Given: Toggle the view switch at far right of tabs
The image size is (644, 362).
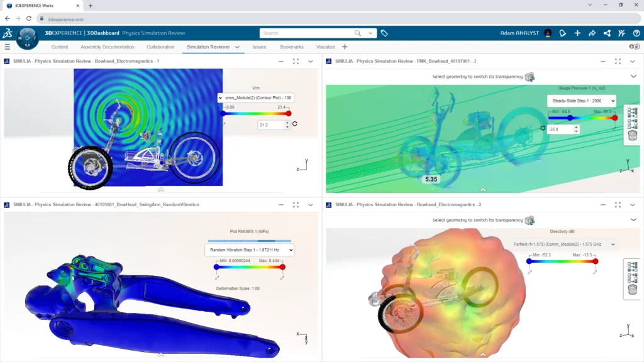Looking at the screenshot, I should coord(634,47).
